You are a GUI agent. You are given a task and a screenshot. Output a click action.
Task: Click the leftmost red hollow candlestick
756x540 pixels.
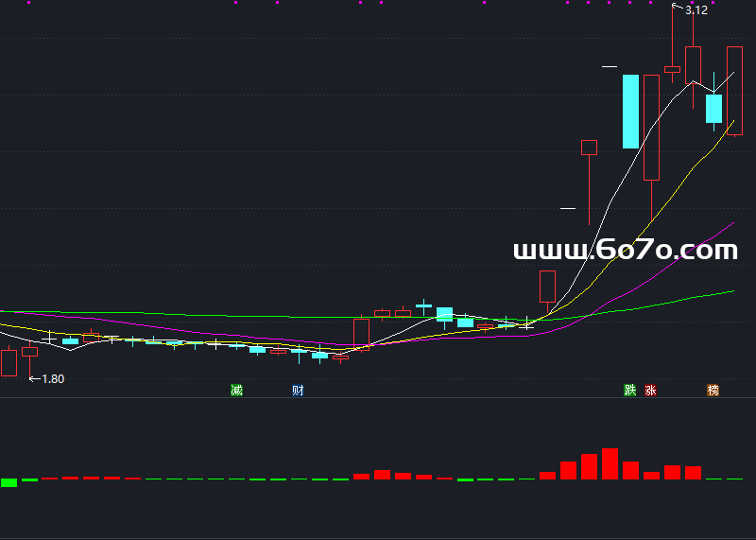(x=9, y=362)
